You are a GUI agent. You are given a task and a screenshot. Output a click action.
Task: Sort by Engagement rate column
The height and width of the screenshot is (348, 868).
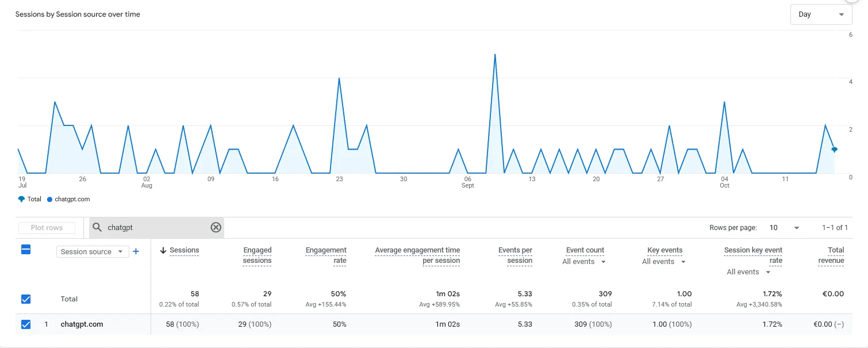pos(326,255)
